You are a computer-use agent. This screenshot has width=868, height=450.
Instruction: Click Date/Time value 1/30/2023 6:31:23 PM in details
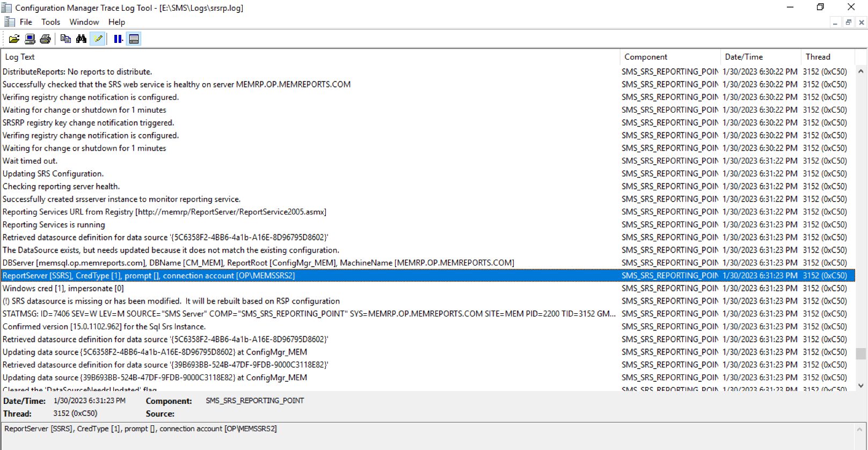click(89, 401)
